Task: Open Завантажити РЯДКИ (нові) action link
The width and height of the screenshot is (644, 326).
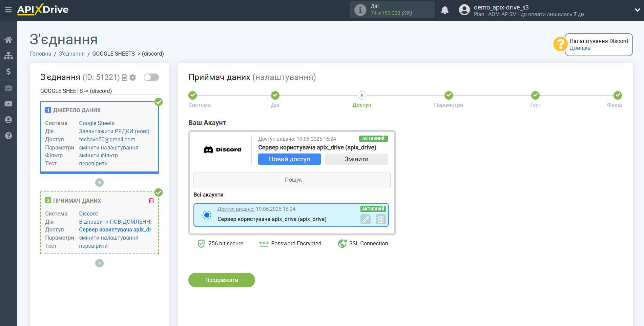Action: 114,131
